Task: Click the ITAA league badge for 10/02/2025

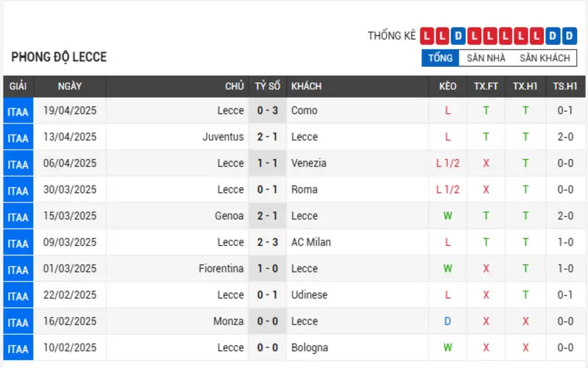Action: (x=18, y=348)
